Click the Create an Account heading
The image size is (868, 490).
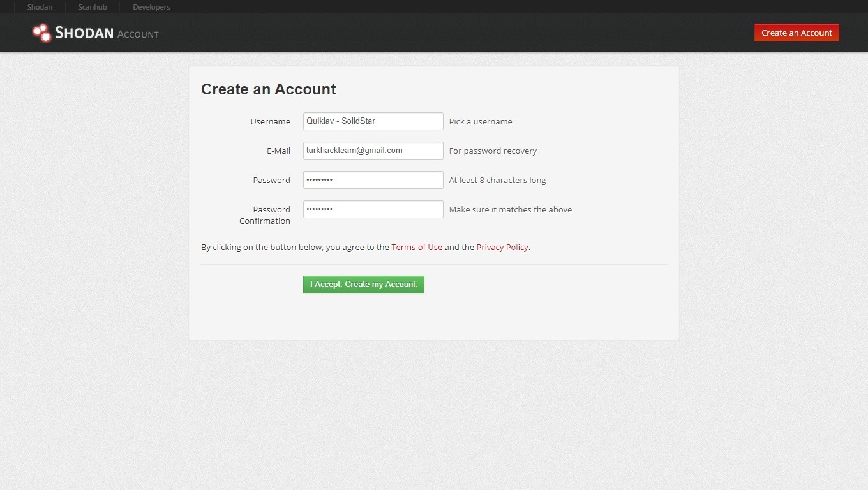pyautogui.click(x=269, y=89)
